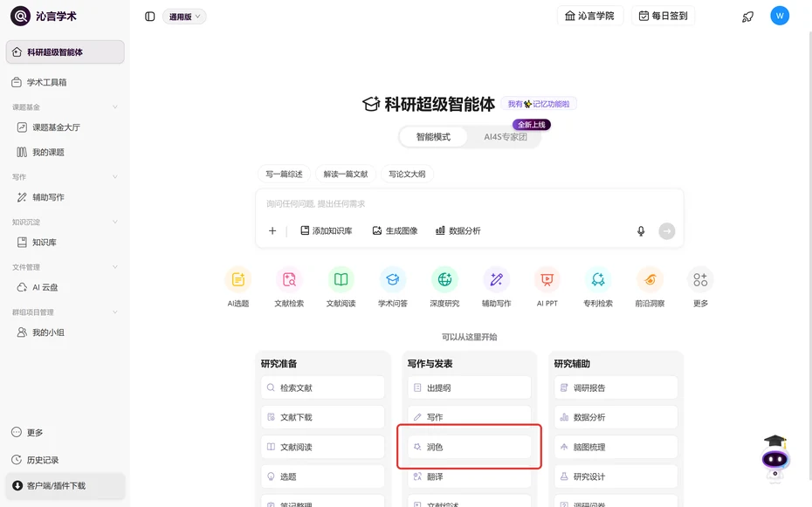Click 更多 at sidebar bottom
The height and width of the screenshot is (507, 812).
coord(27,433)
